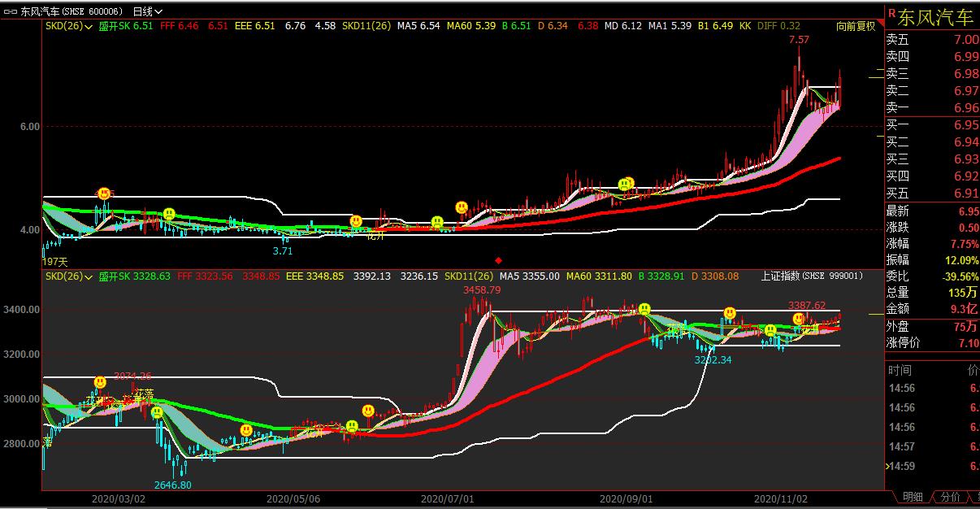Click the 东风汽车 heading in the quote panel

[x=935, y=16]
